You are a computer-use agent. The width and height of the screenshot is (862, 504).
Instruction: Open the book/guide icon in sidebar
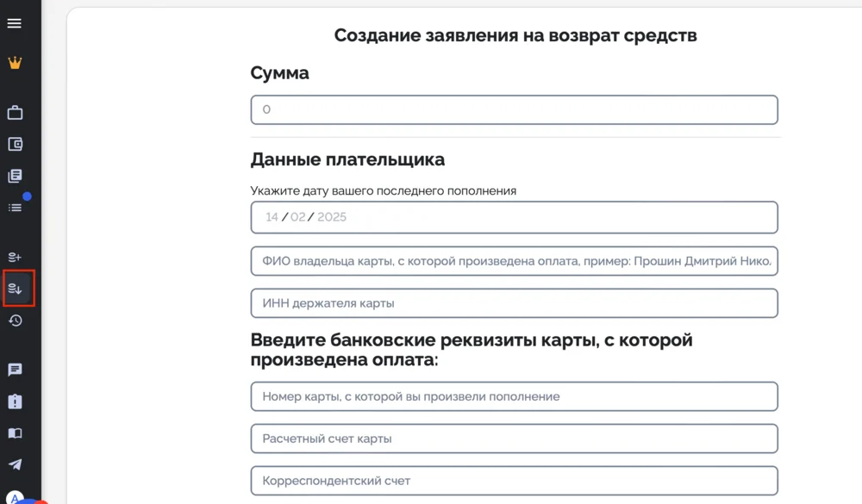point(16,432)
